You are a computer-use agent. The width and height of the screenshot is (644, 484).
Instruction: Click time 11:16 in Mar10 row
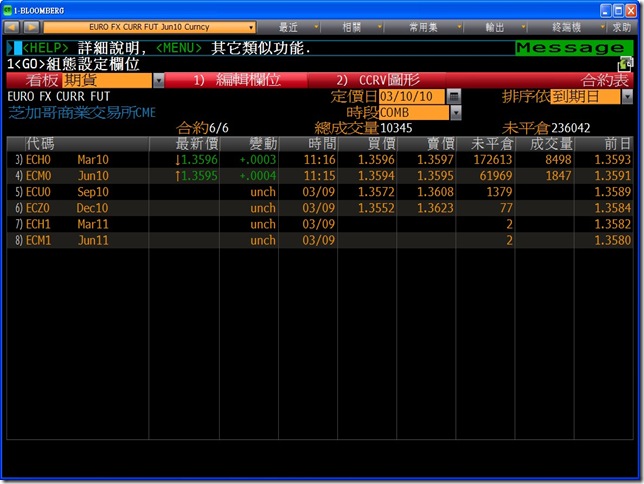(x=320, y=159)
